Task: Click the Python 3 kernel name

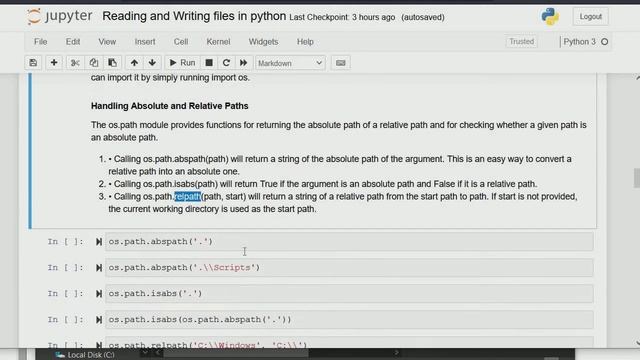Action: point(579,42)
